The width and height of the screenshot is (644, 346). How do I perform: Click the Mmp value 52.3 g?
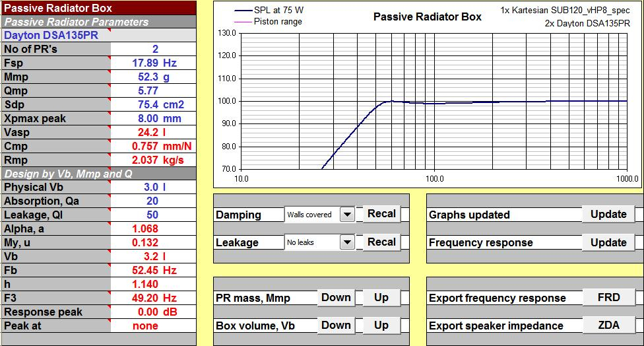[x=154, y=77]
